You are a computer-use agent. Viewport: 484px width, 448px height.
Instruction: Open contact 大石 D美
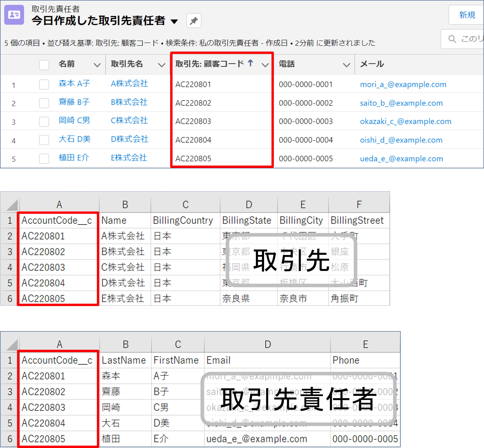pyautogui.click(x=75, y=139)
